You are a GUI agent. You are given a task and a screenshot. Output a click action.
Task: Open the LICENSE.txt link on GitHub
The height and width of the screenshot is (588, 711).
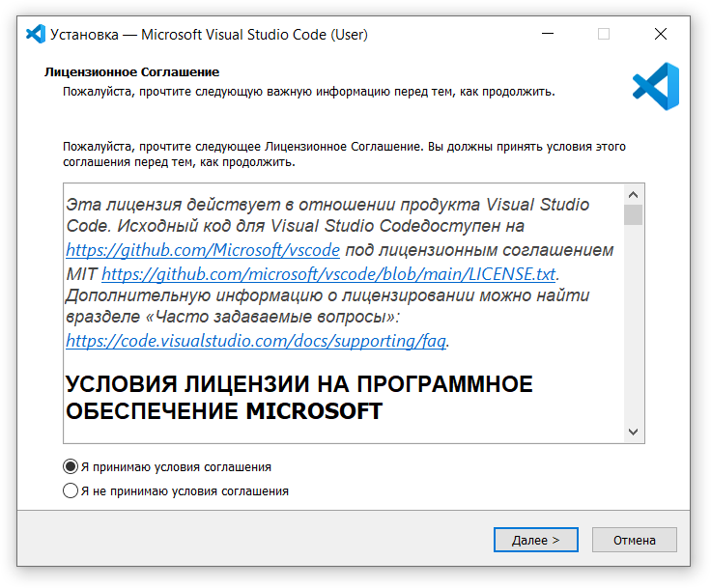click(x=328, y=274)
